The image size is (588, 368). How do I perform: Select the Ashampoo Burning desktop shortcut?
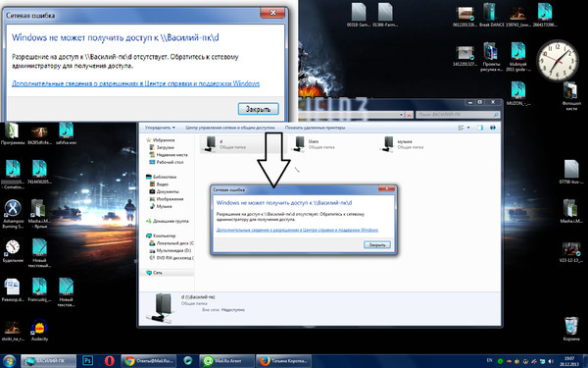pyautogui.click(x=13, y=214)
